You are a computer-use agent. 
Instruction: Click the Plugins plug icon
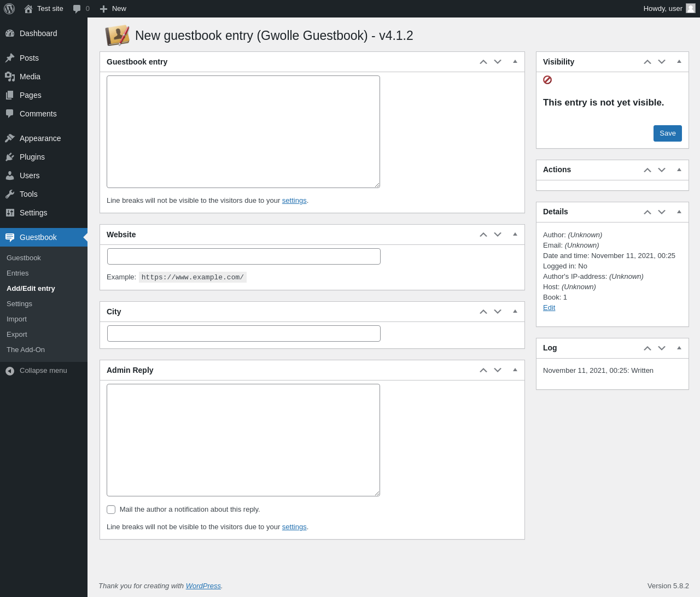10,157
